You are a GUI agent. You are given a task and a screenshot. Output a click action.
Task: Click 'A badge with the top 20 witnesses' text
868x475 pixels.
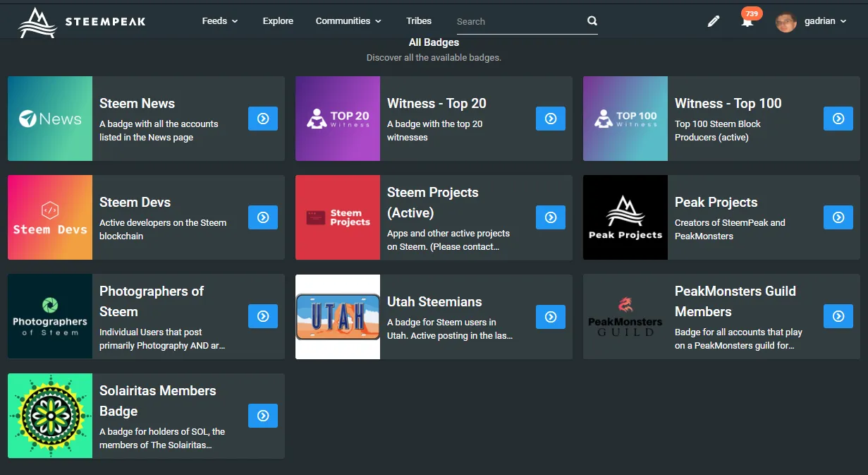435,131
